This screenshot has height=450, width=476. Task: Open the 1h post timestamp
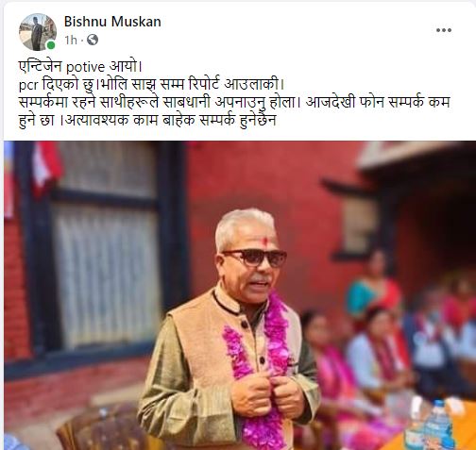click(x=71, y=40)
